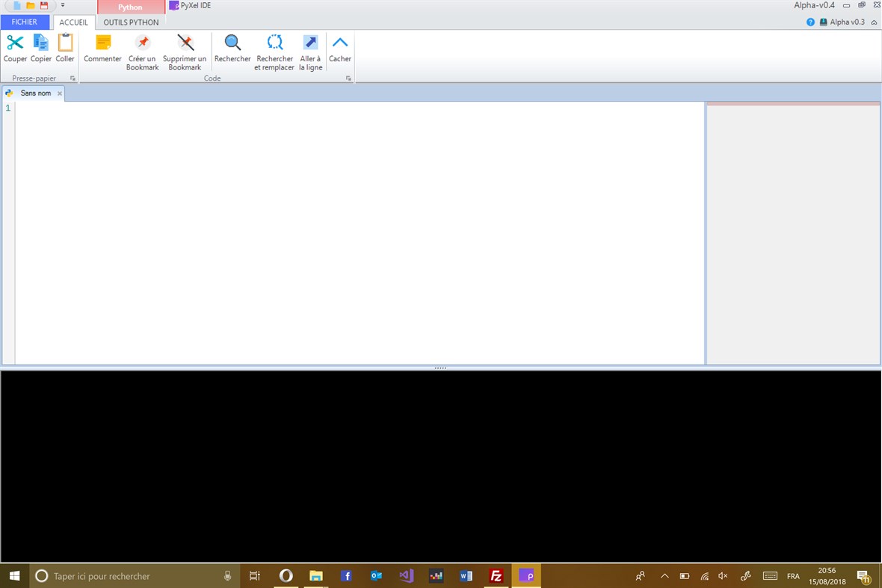Use the Commenter tool
Screen dimensions: 882x588
(102, 50)
